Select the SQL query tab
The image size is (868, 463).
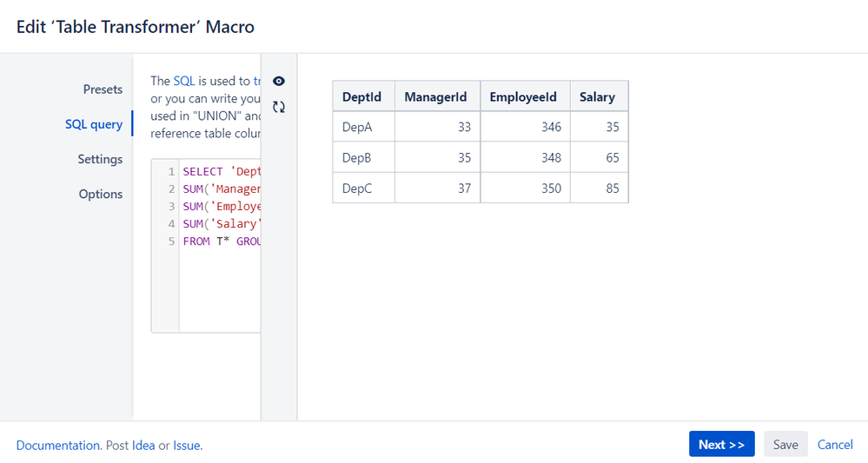[x=94, y=124]
